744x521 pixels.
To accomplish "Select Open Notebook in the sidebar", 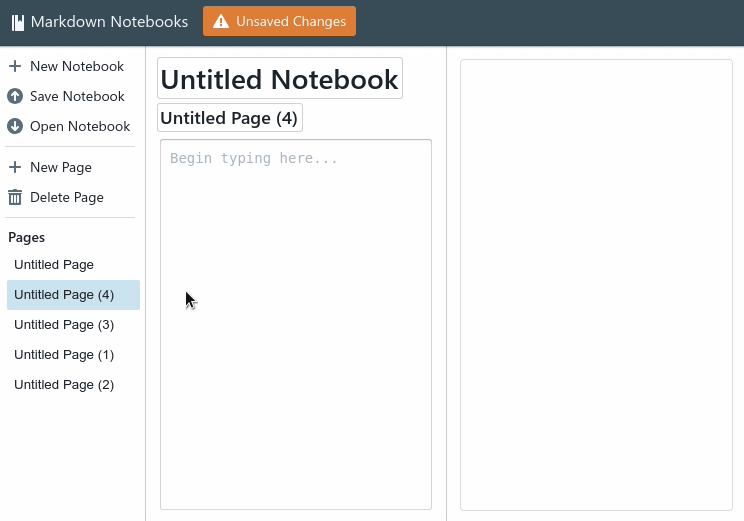I will [x=80, y=126].
